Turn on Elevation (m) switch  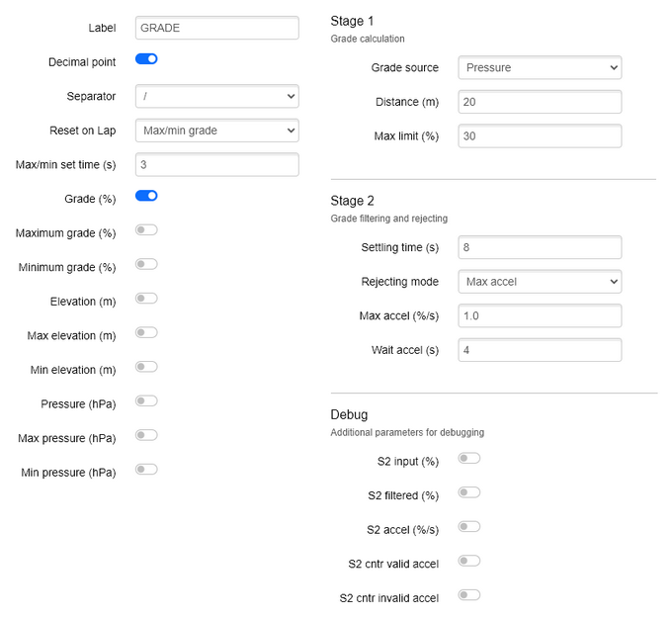[146, 298]
